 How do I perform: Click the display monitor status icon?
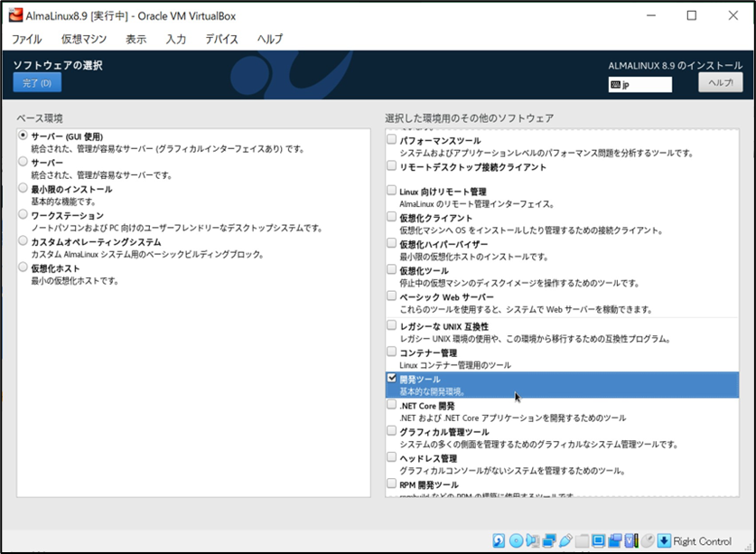(x=598, y=540)
